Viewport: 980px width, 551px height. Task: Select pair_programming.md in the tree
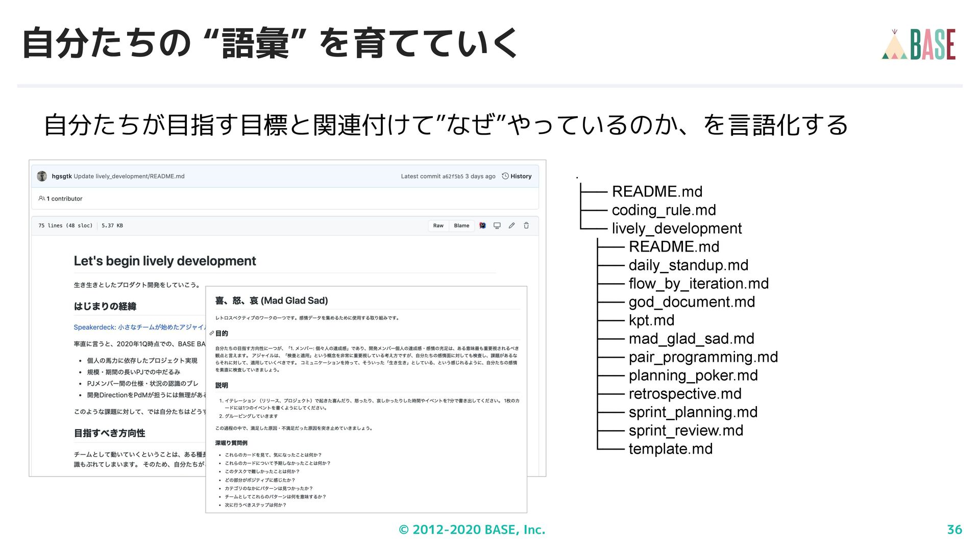[703, 357]
